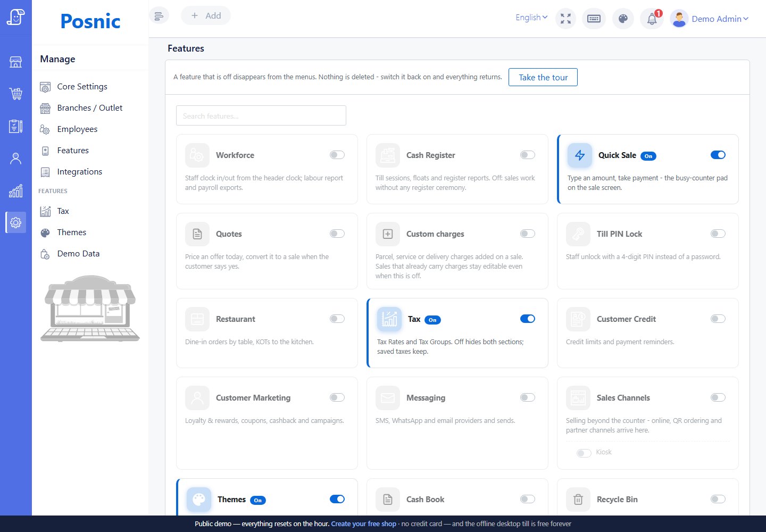
Task: Click the Quick Sale lightning bolt icon
Action: pos(580,155)
